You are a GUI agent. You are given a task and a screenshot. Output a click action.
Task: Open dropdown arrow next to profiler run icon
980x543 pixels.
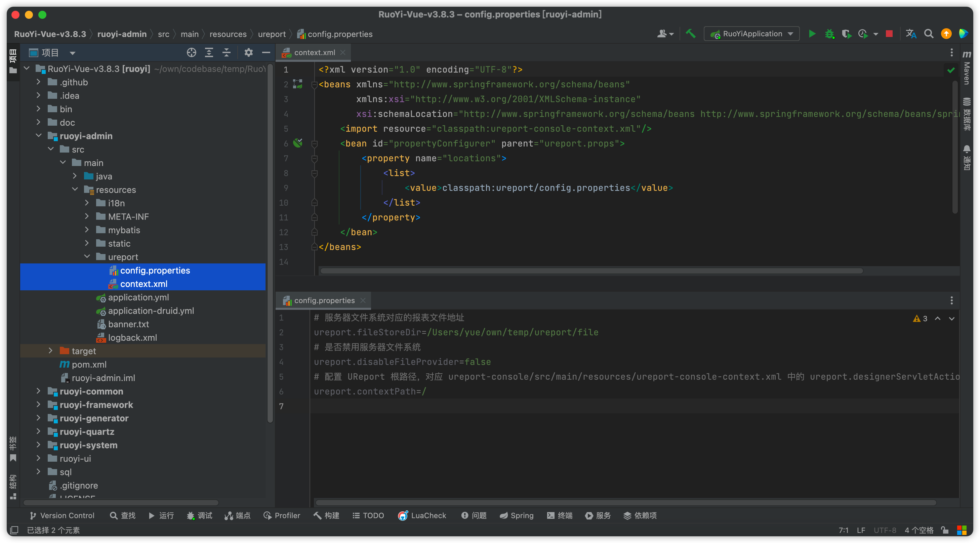pyautogui.click(x=875, y=34)
